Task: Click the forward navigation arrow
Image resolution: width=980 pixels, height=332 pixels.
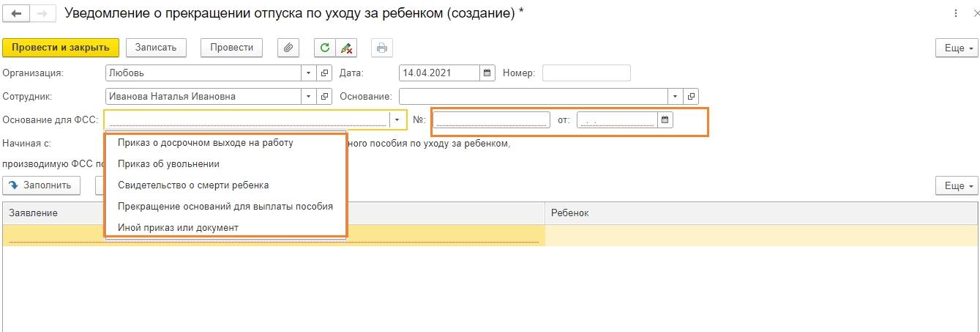Action: click(42, 14)
